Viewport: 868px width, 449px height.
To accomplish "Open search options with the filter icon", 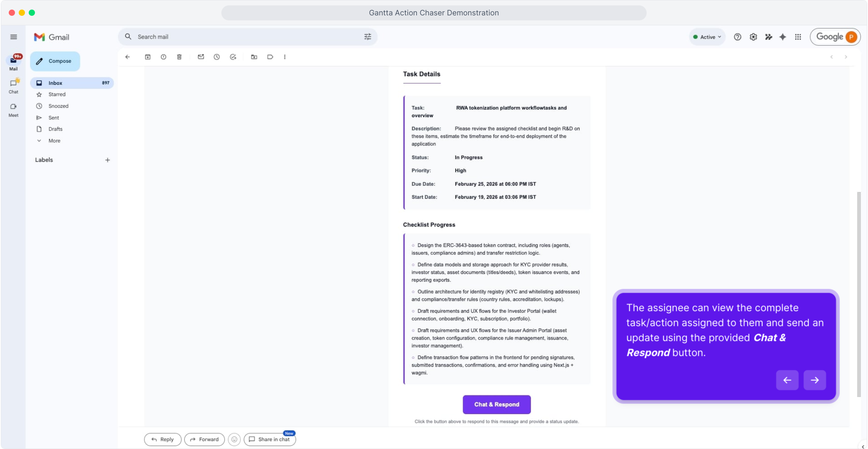I will click(367, 37).
